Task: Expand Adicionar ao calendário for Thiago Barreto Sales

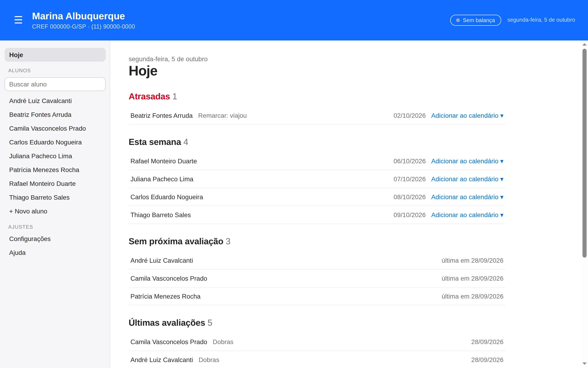Action: [x=467, y=215]
